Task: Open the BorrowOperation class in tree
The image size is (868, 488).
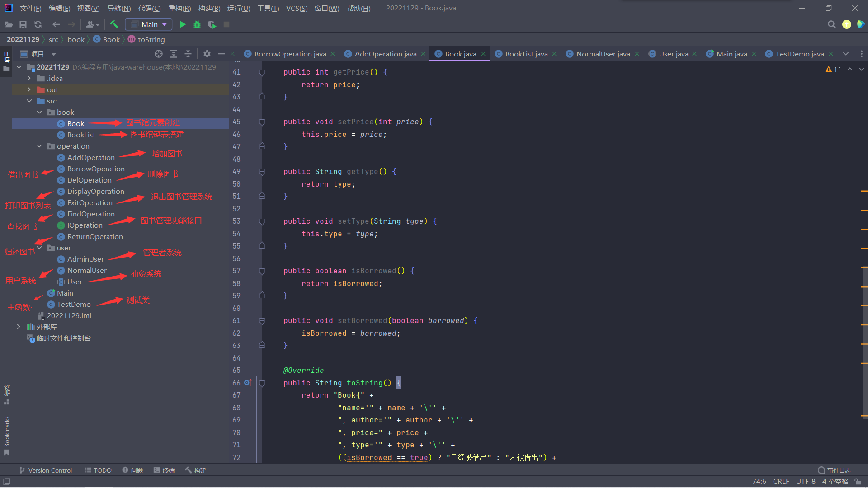Action: pos(96,169)
